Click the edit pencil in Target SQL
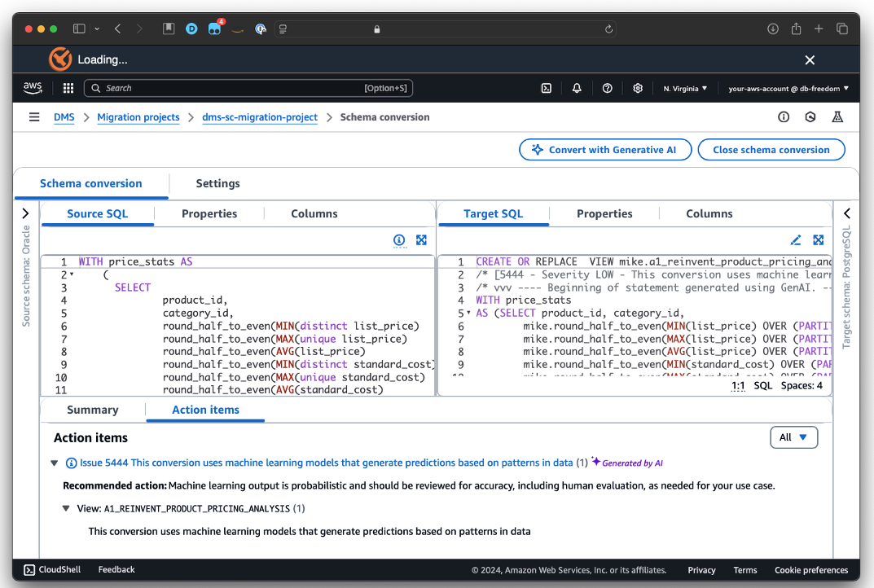 796,240
